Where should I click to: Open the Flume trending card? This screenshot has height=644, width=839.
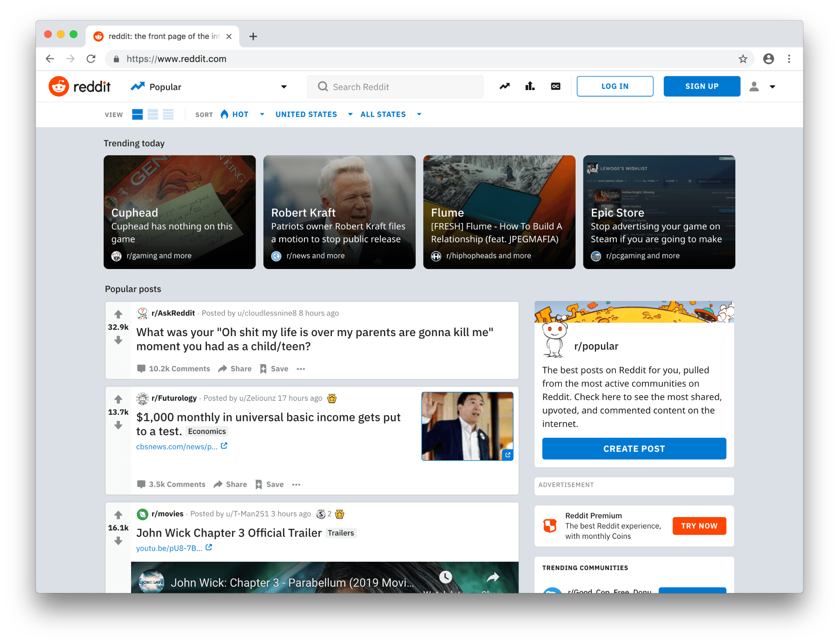499,212
